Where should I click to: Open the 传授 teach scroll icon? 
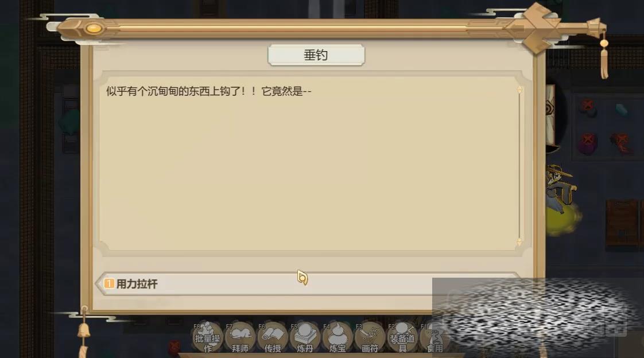coord(273,337)
